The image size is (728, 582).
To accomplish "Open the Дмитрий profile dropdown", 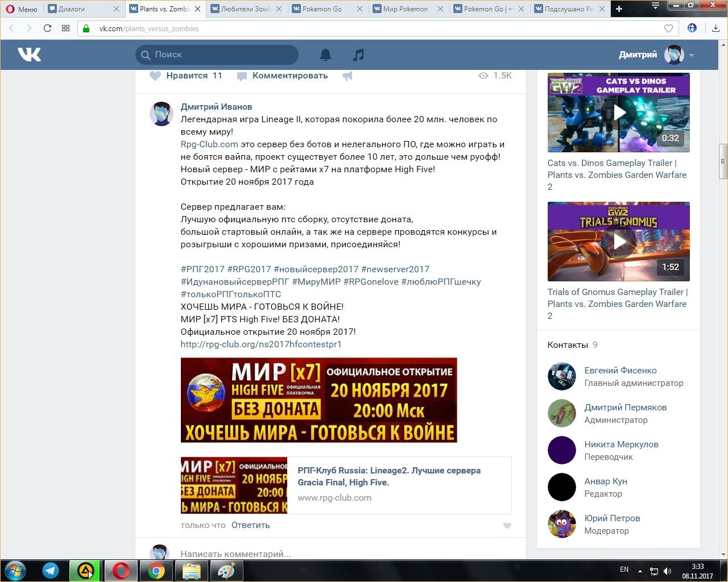I will 656,55.
